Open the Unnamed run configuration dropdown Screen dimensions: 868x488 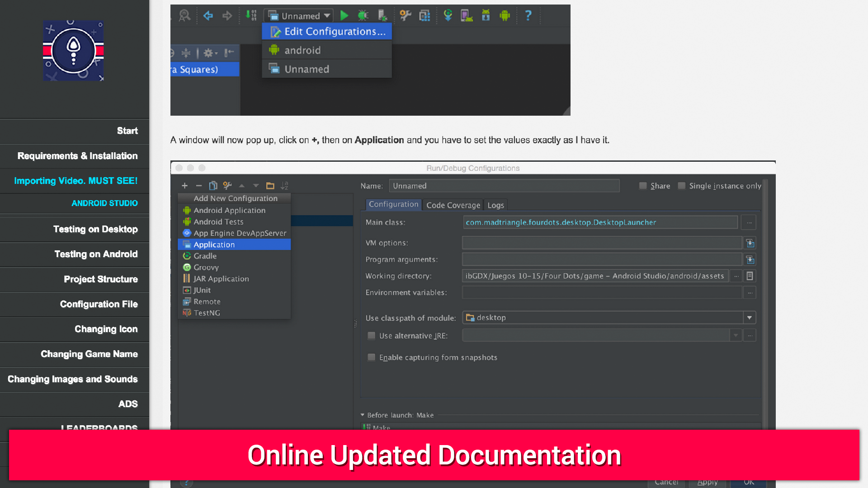coord(299,16)
